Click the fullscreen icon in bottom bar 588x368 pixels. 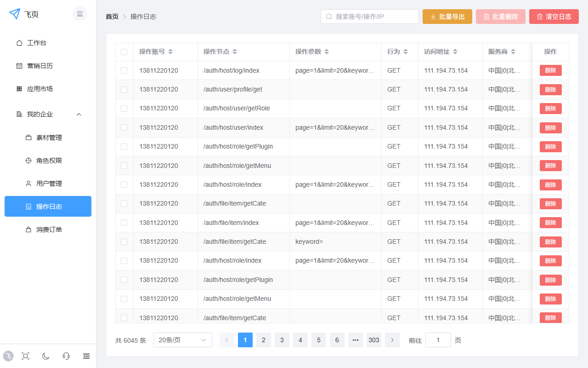(26, 356)
